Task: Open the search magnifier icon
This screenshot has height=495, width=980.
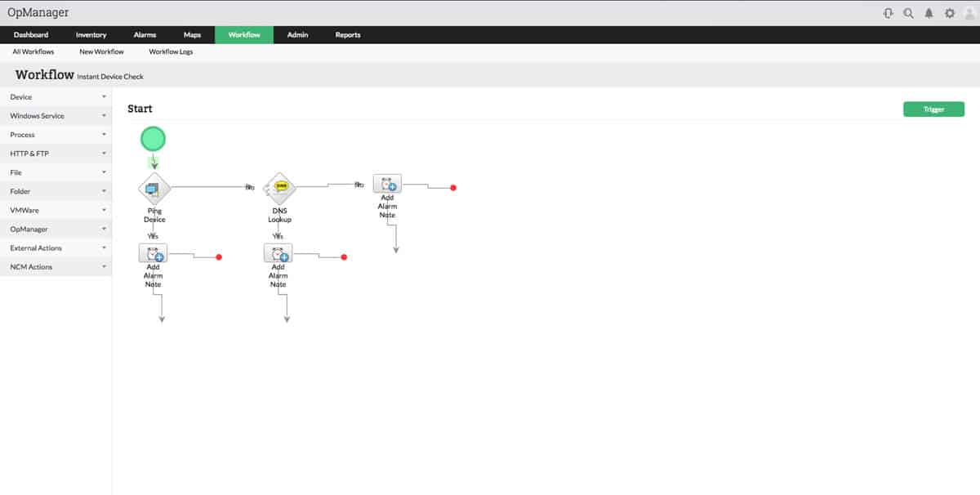Action: coord(909,13)
